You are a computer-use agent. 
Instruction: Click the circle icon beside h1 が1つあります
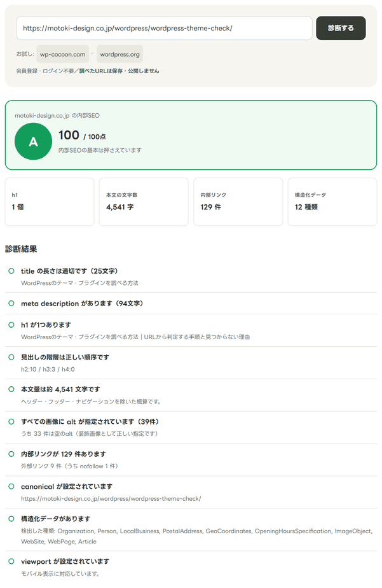click(11, 325)
